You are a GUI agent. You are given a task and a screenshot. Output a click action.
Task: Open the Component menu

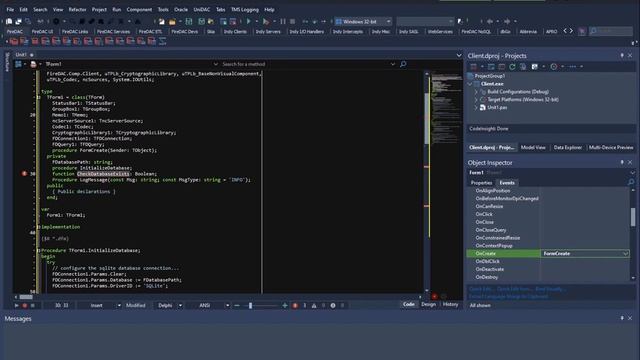139,9
